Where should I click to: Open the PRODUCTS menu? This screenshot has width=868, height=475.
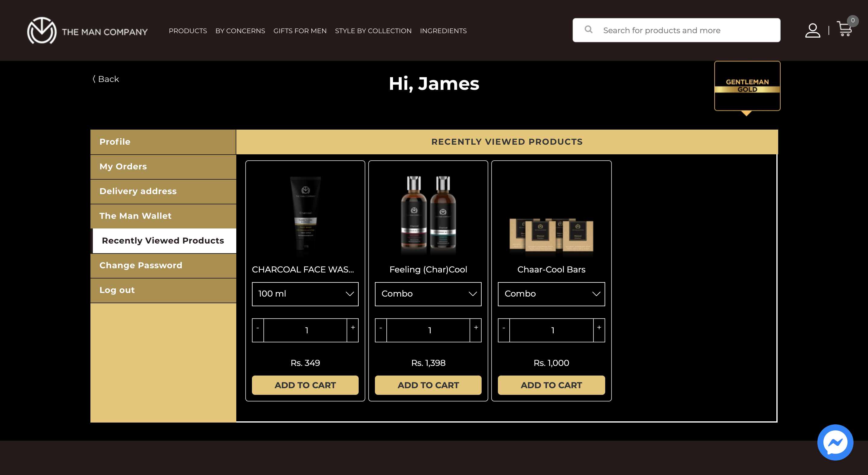pyautogui.click(x=188, y=31)
